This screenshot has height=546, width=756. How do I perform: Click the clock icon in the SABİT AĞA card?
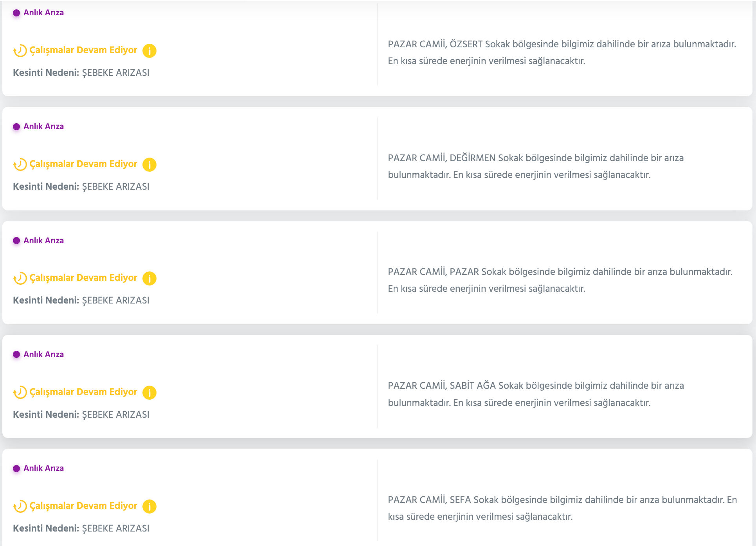[20, 392]
